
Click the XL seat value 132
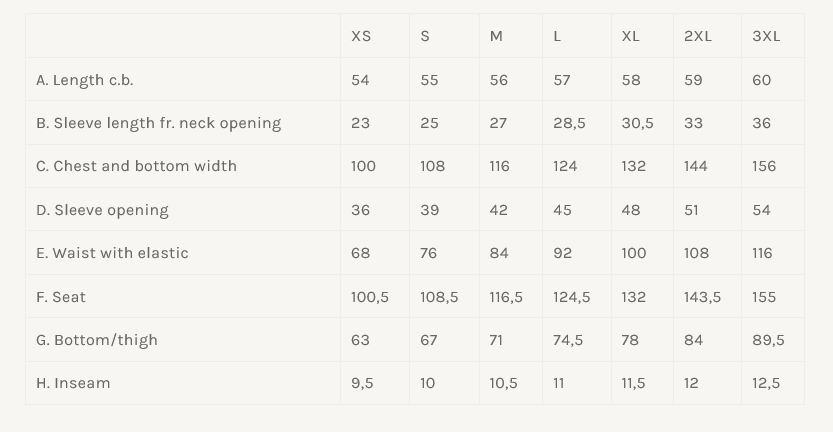pos(633,297)
